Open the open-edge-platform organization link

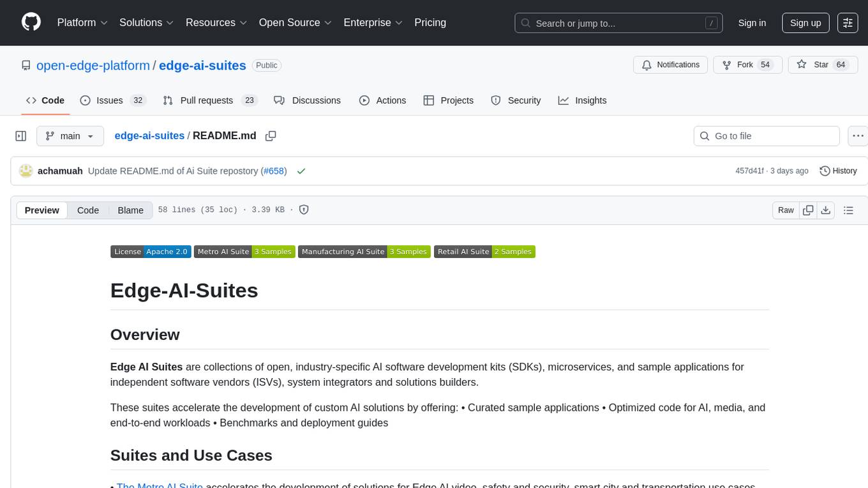pyautogui.click(x=93, y=65)
